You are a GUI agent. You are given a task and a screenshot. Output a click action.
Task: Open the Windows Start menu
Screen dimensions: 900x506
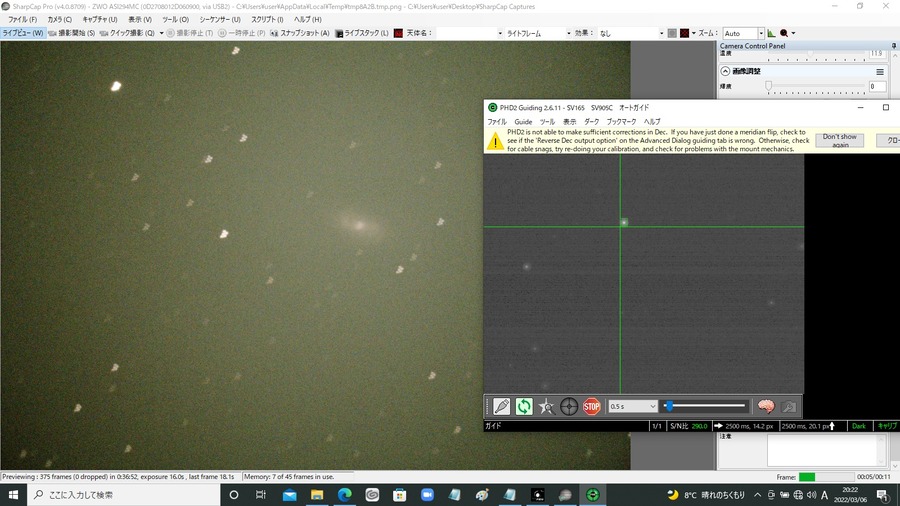click(13, 495)
